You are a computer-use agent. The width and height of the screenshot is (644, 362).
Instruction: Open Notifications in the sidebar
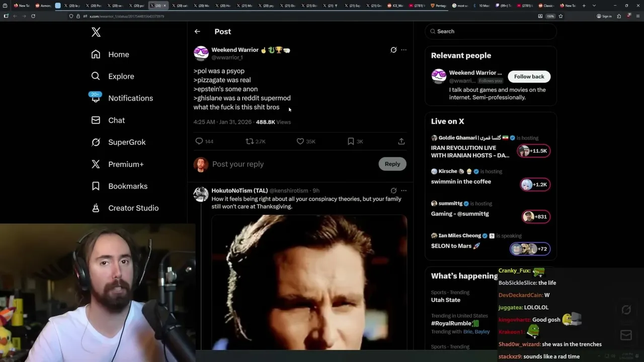122,98
